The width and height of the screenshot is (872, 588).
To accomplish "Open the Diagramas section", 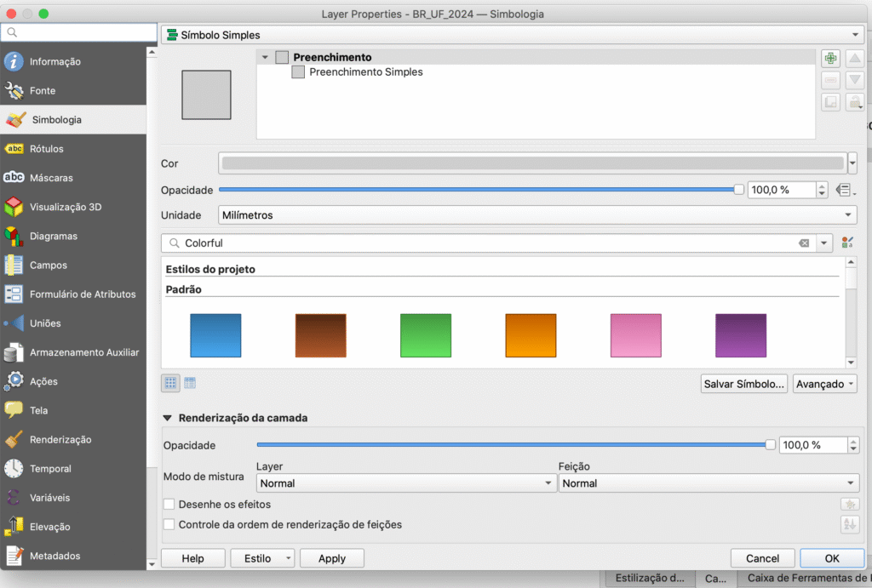I will tap(73, 236).
